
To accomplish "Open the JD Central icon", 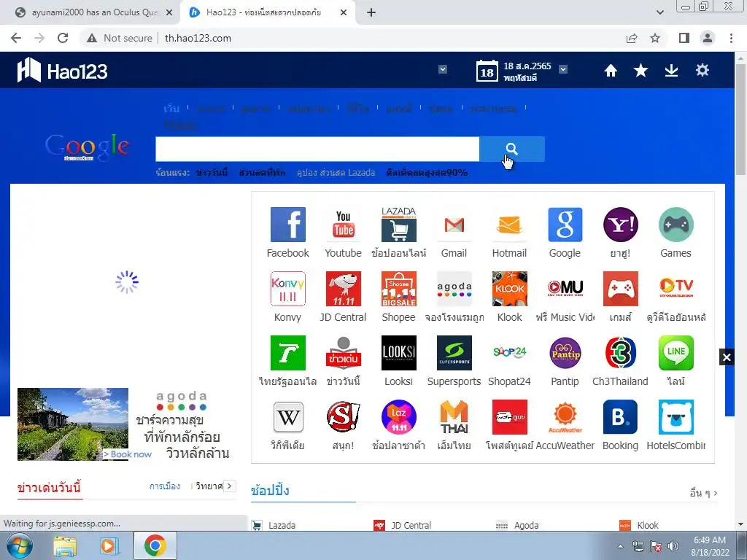I will tap(343, 289).
